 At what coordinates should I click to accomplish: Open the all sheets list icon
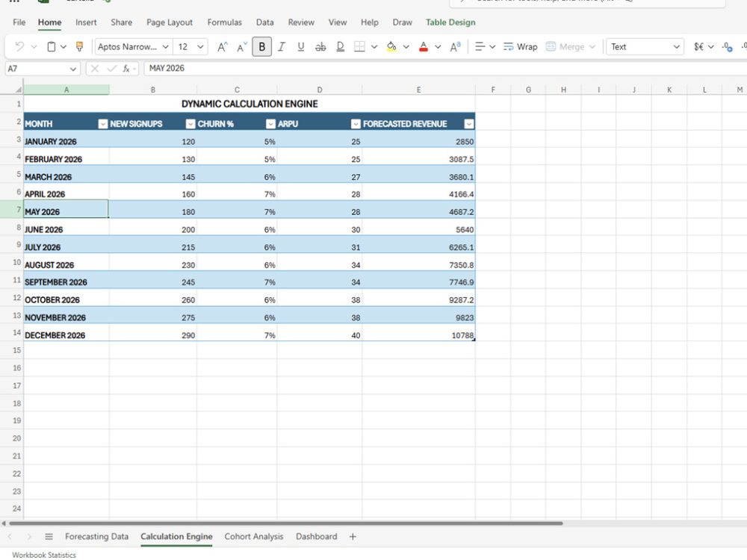coord(49,537)
